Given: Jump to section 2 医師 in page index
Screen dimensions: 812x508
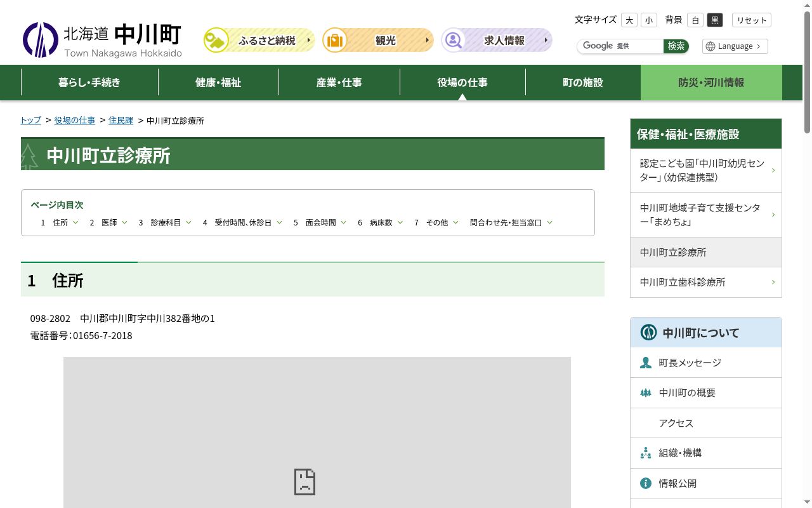Looking at the screenshot, I should [109, 222].
